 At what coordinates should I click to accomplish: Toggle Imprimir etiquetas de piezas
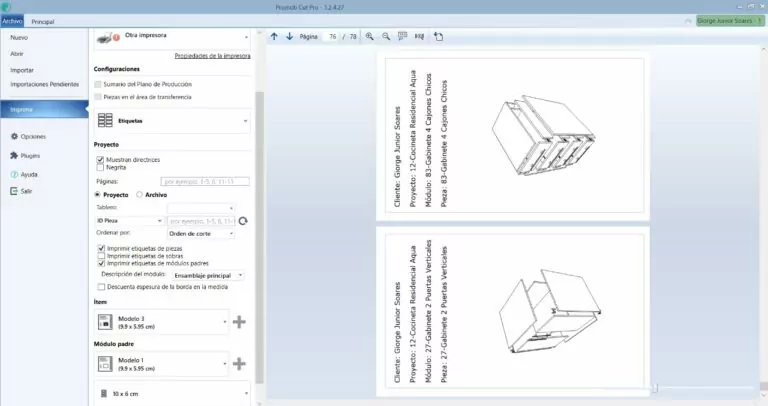[x=101, y=248]
